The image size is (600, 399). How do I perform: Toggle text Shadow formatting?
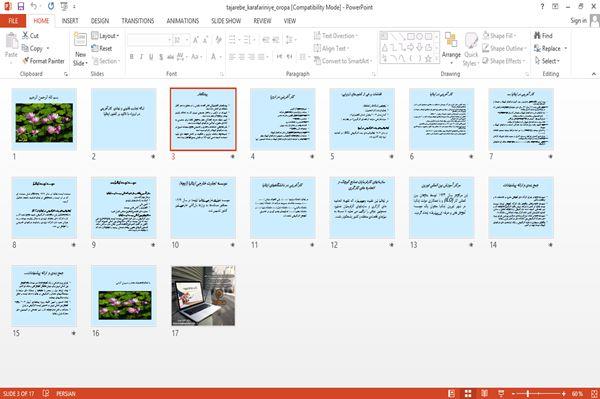point(161,57)
